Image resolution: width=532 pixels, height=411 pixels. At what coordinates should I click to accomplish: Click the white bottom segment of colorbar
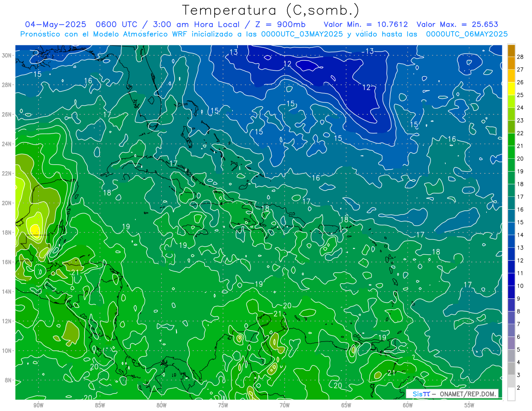point(511,394)
